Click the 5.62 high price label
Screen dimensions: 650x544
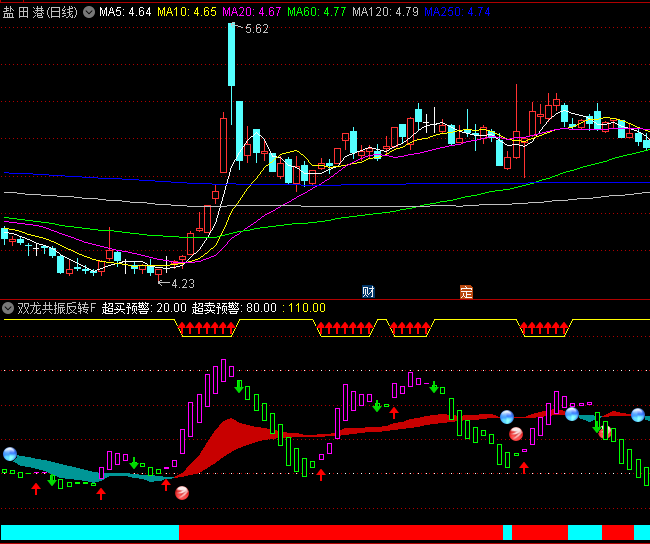coord(257,29)
